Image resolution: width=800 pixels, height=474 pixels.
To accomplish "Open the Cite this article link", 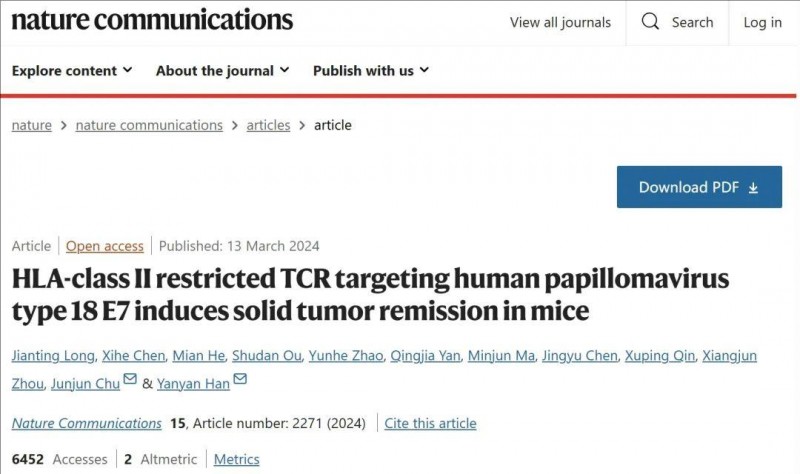I will pos(430,423).
